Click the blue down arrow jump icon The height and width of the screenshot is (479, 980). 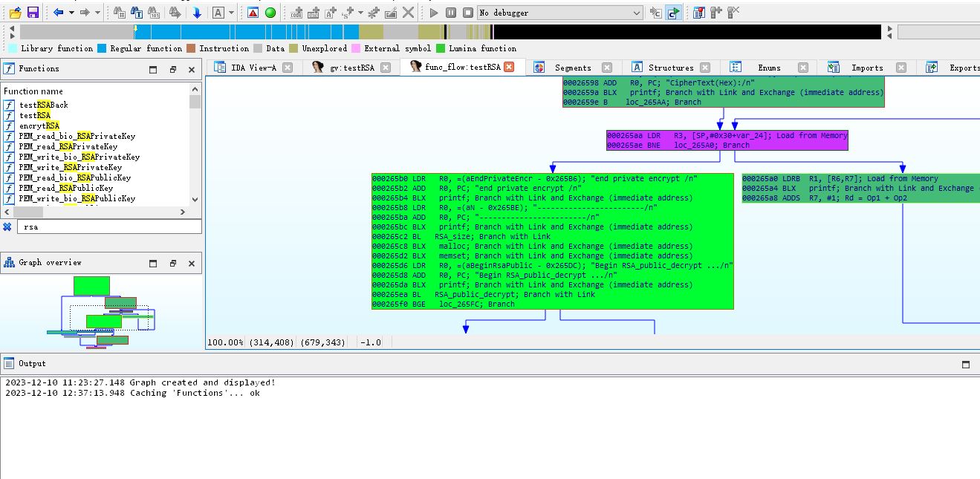(197, 13)
